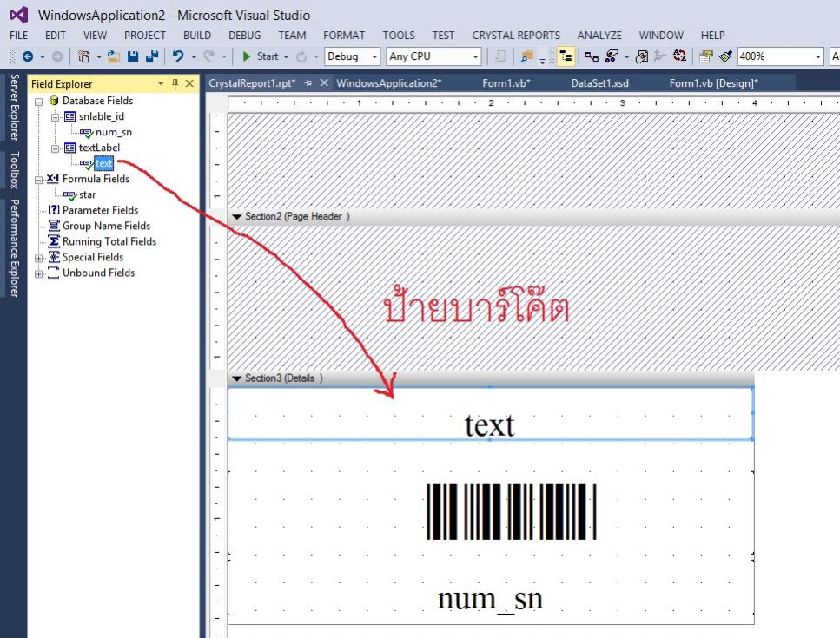The image size is (840, 638).
Task: Click the Section Expert icon
Action: (x=705, y=56)
